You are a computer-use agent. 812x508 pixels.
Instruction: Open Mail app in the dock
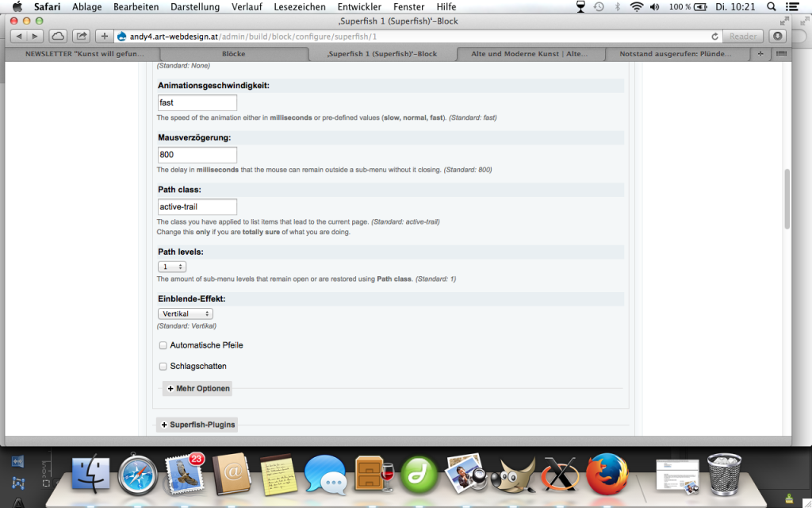pos(186,474)
